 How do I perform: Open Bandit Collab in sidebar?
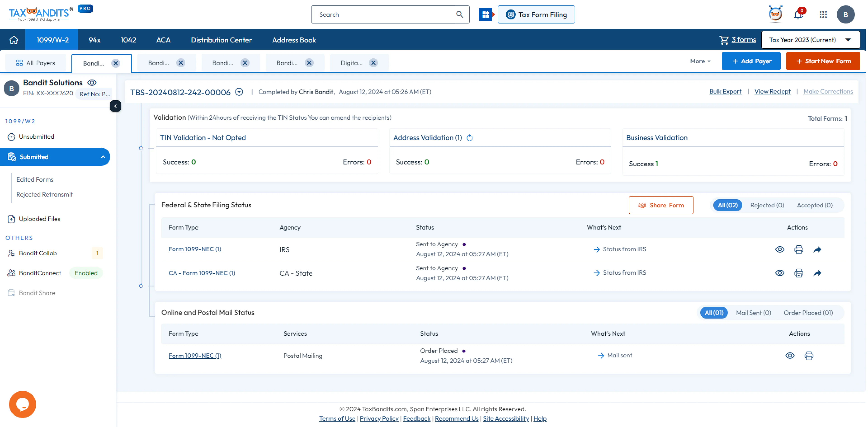(x=38, y=253)
